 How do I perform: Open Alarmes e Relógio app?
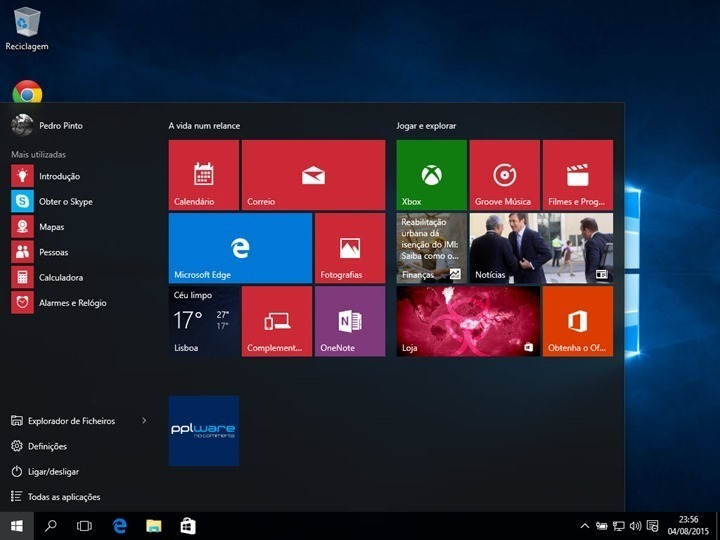(x=59, y=302)
